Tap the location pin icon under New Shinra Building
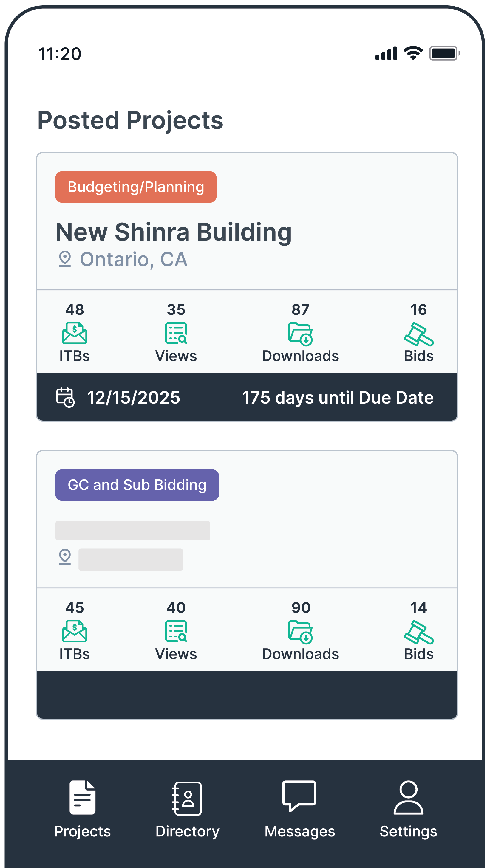Image resolution: width=490 pixels, height=868 pixels. pyautogui.click(x=64, y=258)
